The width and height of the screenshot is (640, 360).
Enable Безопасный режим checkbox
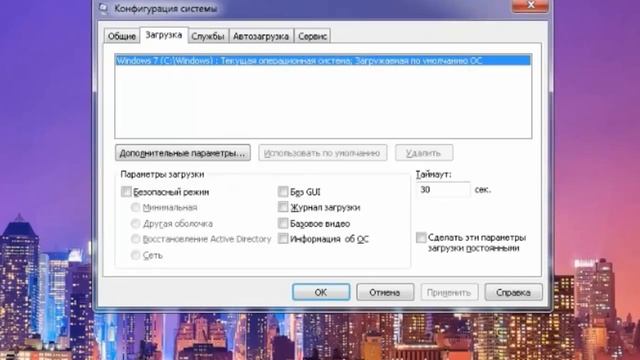(126, 192)
